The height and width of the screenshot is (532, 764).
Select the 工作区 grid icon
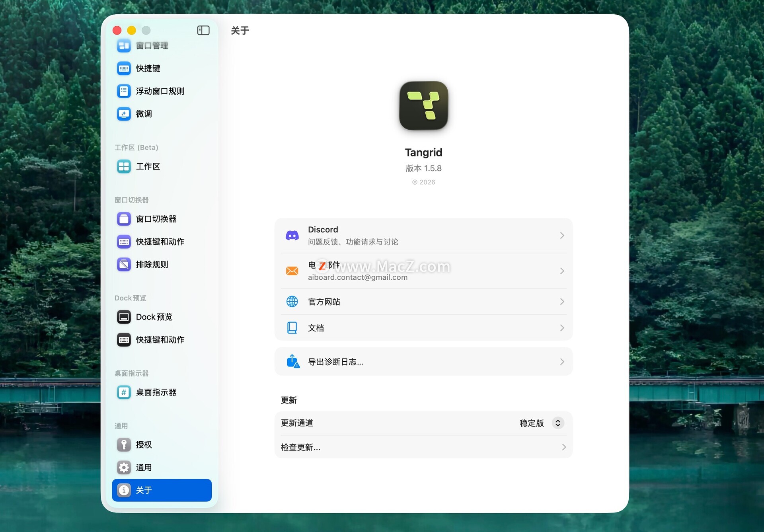pyautogui.click(x=124, y=166)
